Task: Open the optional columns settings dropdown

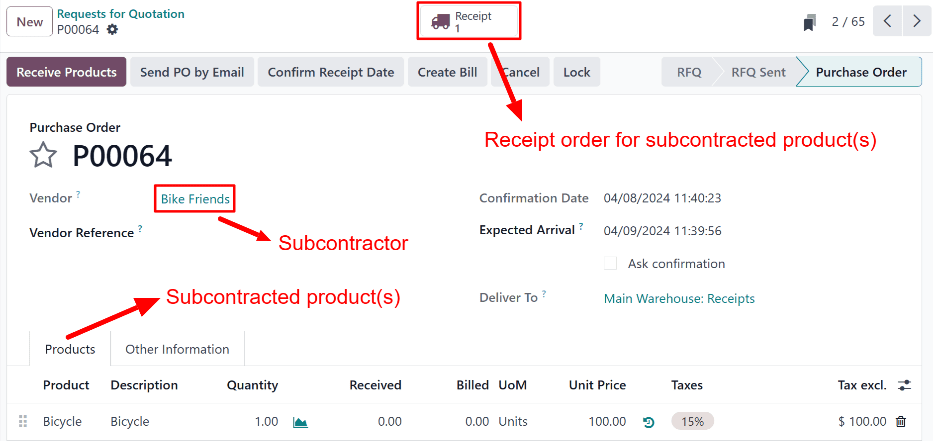Action: [905, 385]
